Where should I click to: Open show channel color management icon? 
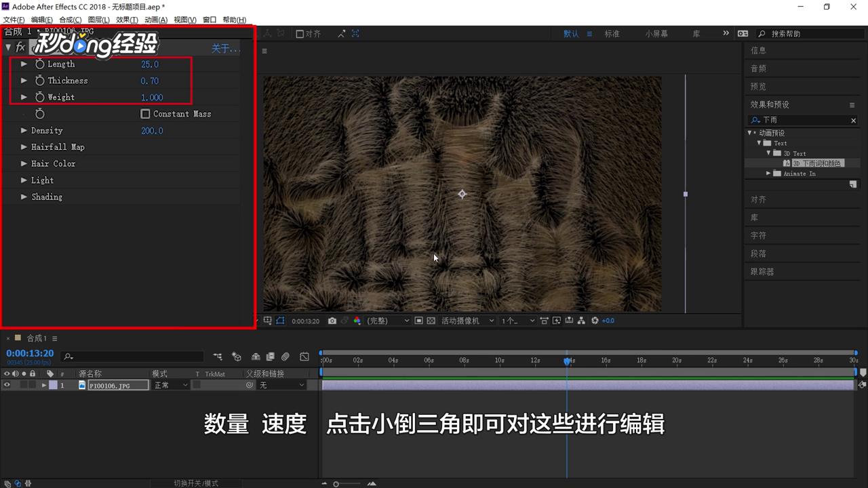(357, 321)
